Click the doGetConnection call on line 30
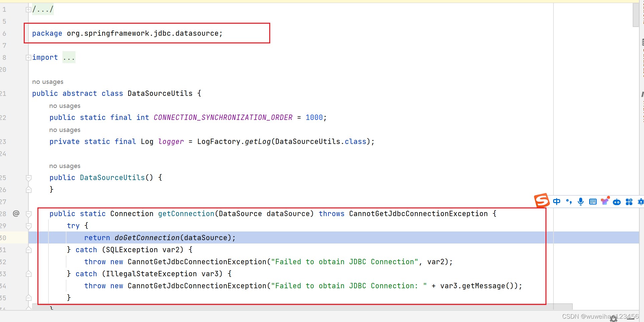Image resolution: width=644 pixels, height=322 pixels. [x=147, y=238]
